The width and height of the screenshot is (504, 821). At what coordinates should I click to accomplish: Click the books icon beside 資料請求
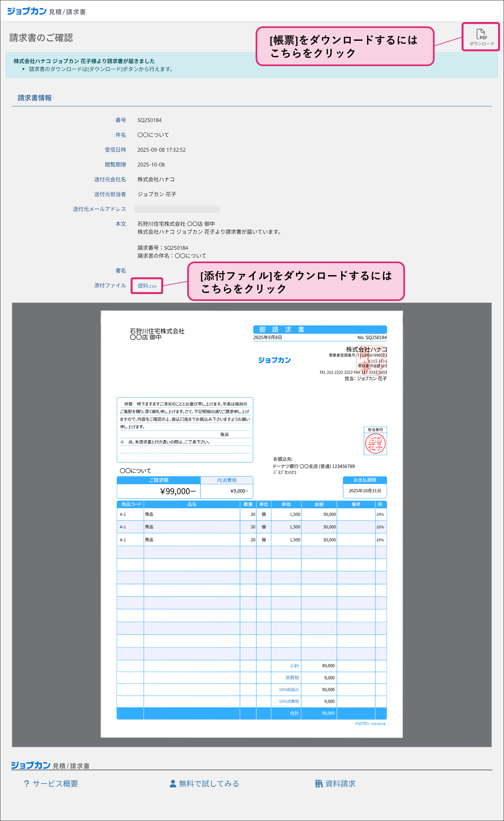pyautogui.click(x=319, y=784)
